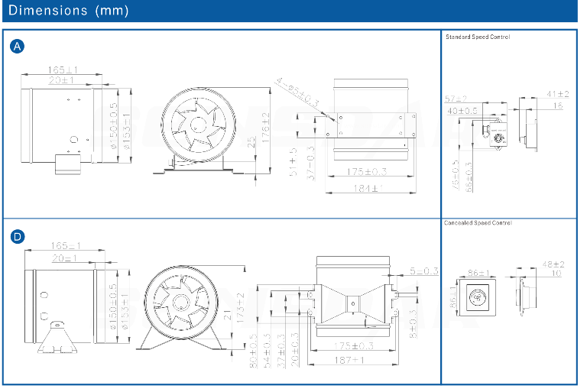The height and width of the screenshot is (392, 587).
Task: Click the concealed speed control side profile drawing
Action: (527, 296)
